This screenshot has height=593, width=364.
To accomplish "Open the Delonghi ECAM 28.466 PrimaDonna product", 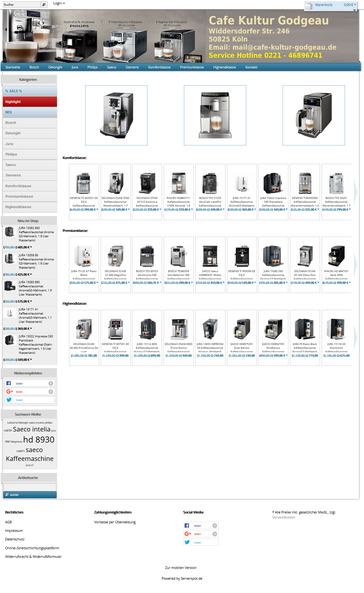I will coord(84,338).
